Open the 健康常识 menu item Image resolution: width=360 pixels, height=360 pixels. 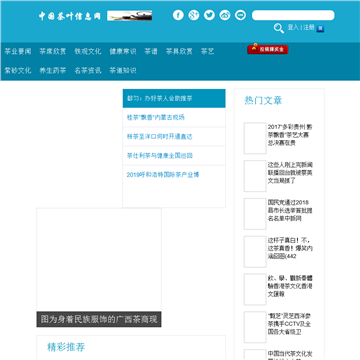pos(123,51)
